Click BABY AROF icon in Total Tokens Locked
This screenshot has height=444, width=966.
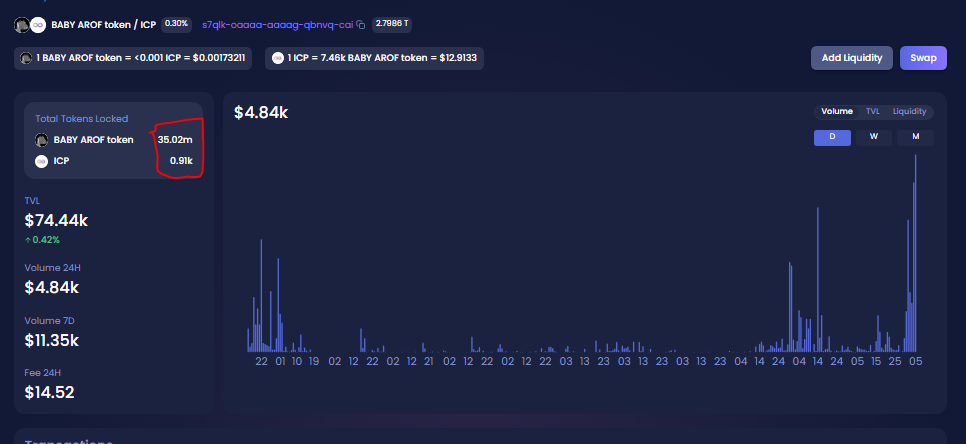click(x=41, y=140)
